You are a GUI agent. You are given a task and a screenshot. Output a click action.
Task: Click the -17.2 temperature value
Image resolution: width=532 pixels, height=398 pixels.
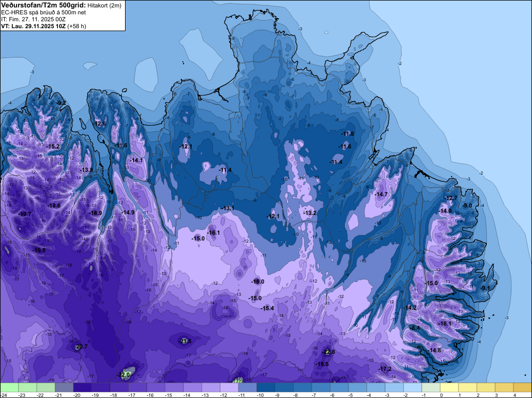(x=385, y=369)
